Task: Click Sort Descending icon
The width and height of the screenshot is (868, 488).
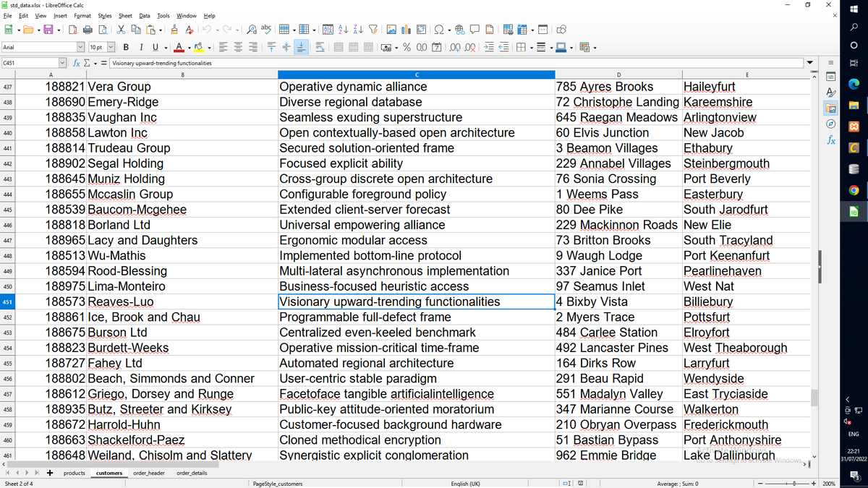Action: [x=359, y=30]
